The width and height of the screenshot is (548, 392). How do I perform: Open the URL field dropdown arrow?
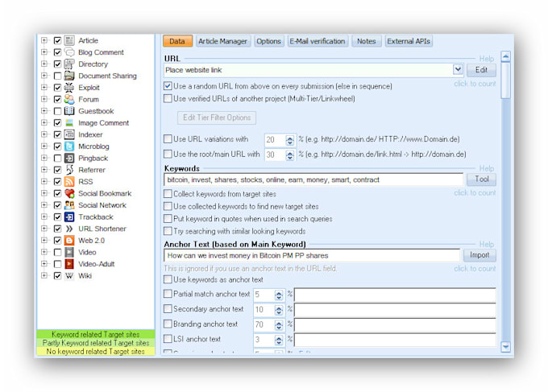pos(458,69)
